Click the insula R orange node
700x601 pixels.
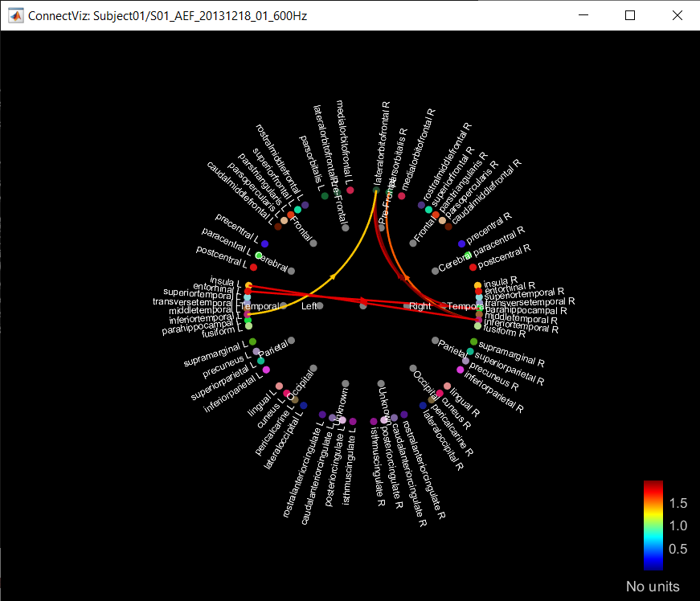(x=477, y=285)
